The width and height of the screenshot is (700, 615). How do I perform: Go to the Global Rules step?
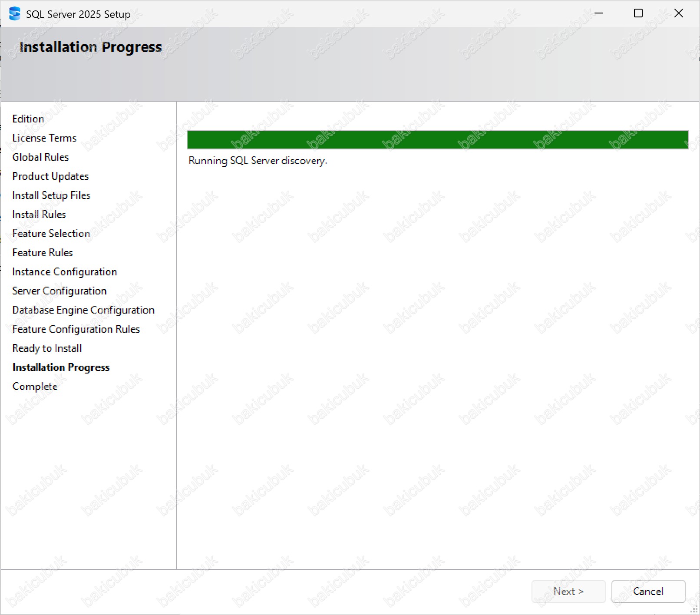40,157
